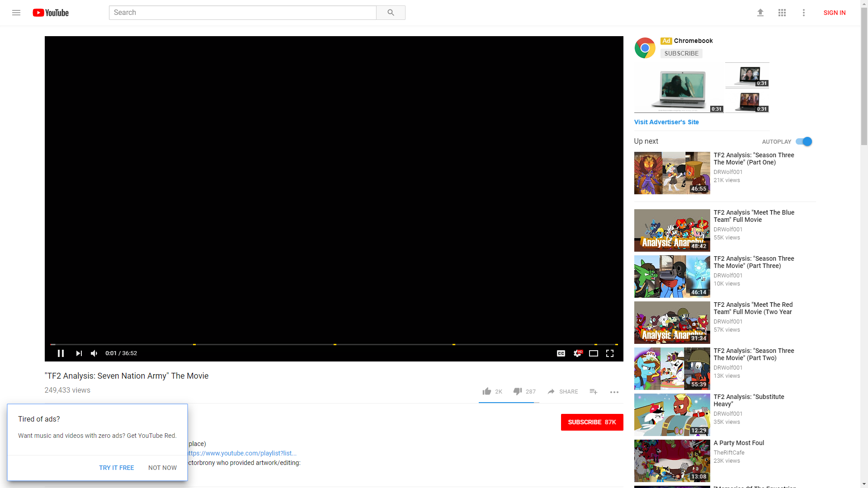868x488 pixels.
Task: Subscribe to the Chromebook ad channel
Action: (x=681, y=53)
